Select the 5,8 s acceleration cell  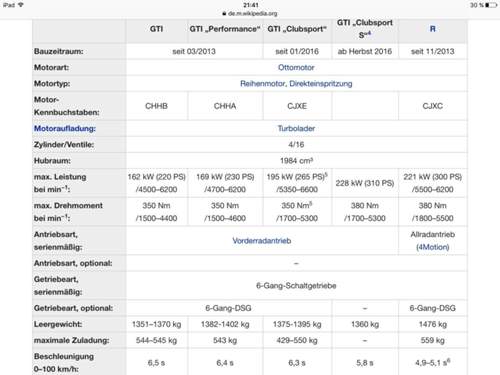(365, 363)
